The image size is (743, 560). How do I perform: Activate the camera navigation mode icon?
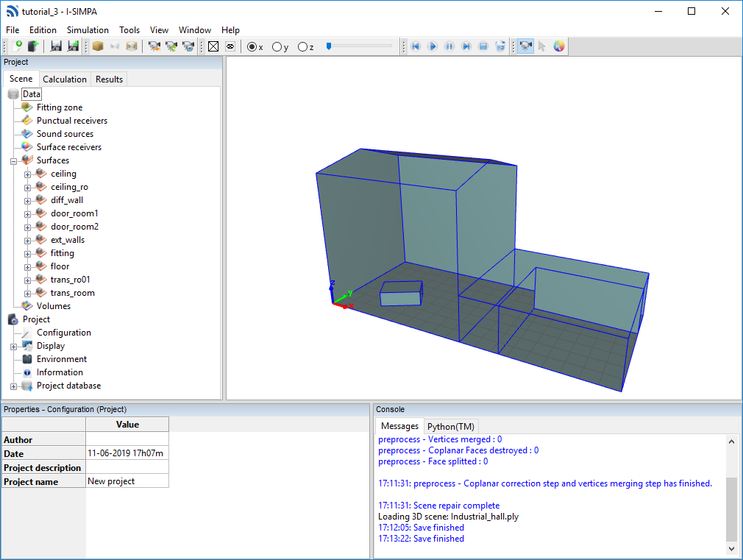[x=525, y=46]
